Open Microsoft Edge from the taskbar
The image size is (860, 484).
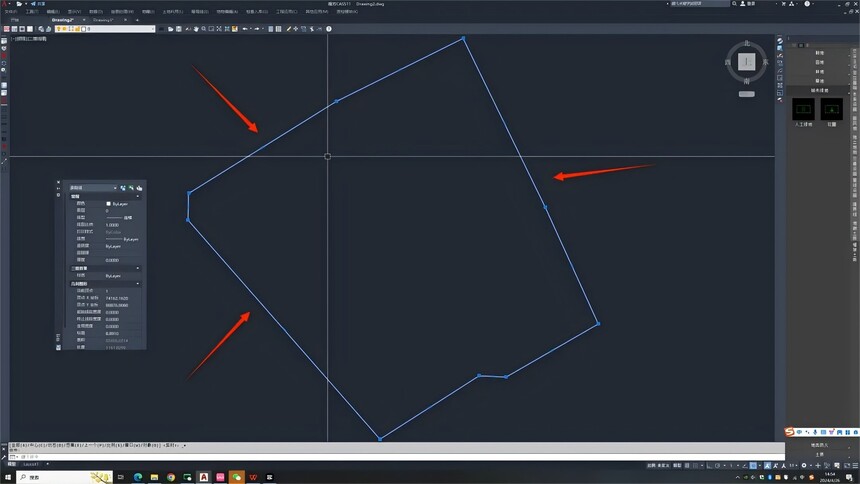coord(138,477)
